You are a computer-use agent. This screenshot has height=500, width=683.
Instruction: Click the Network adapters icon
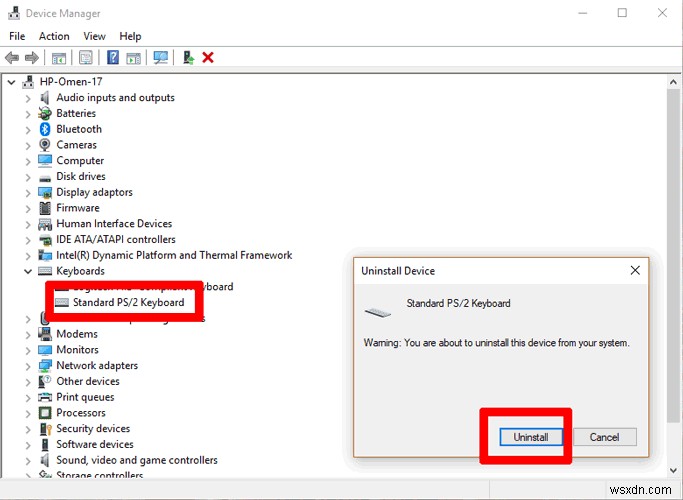coord(45,365)
